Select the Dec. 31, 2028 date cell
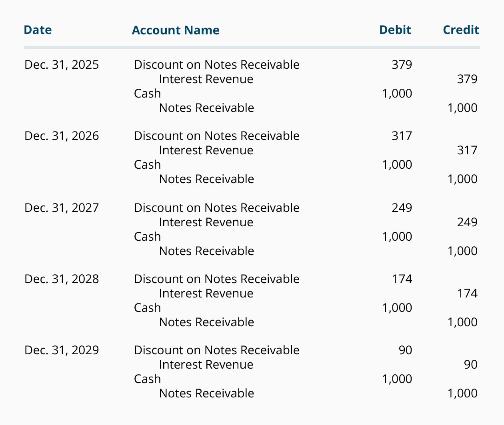Viewport: 504px width, 425px height. [62, 279]
